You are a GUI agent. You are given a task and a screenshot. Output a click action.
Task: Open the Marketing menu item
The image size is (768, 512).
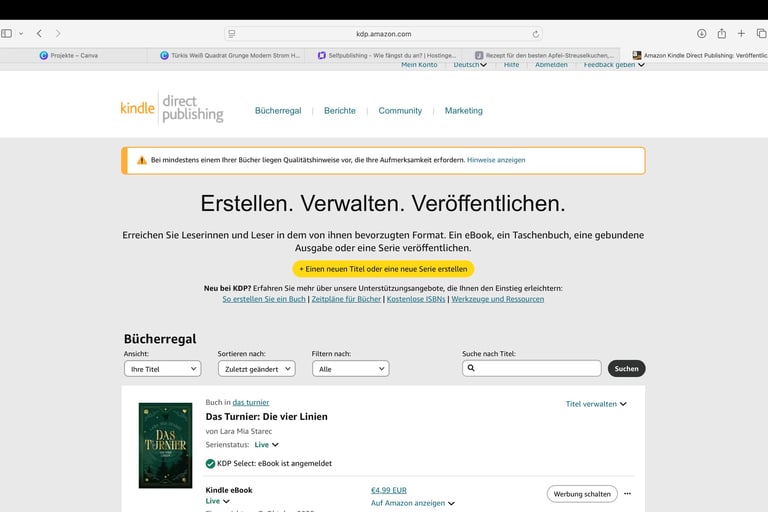[x=463, y=111]
